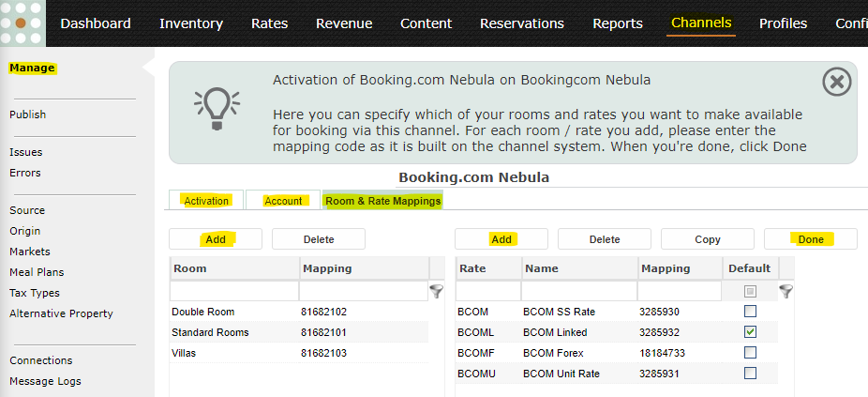
Task: Click Add above the Rate table
Action: pyautogui.click(x=501, y=239)
